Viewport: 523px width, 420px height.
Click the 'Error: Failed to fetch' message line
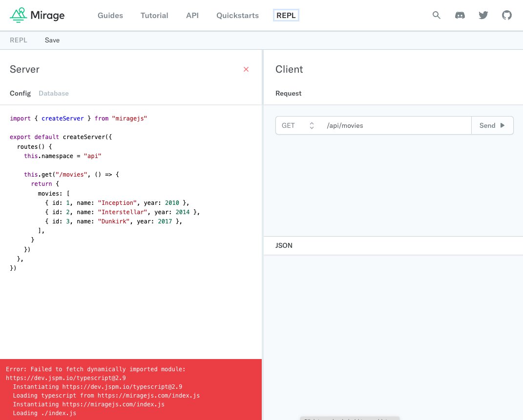tap(96, 369)
